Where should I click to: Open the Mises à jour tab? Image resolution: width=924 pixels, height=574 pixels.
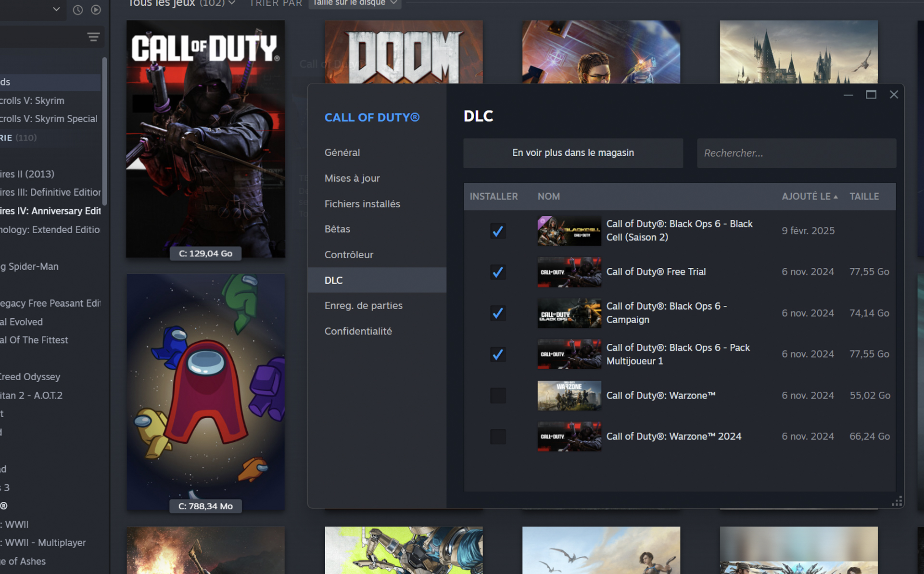377,178
